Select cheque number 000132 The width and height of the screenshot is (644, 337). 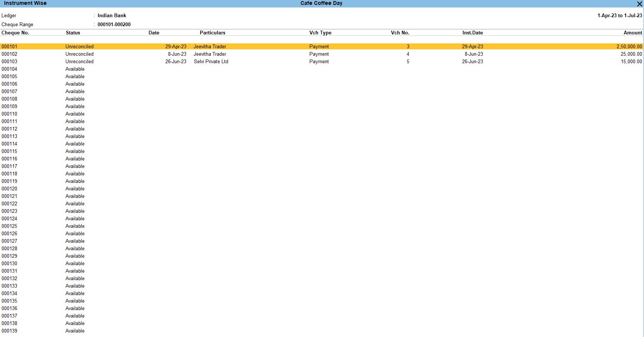9,278
